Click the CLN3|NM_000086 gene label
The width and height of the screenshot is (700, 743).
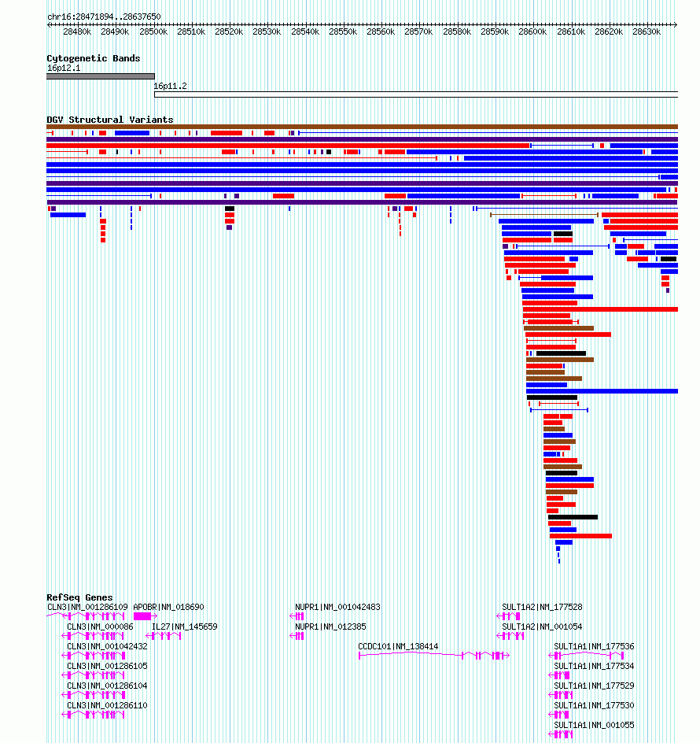pyautogui.click(x=100, y=627)
